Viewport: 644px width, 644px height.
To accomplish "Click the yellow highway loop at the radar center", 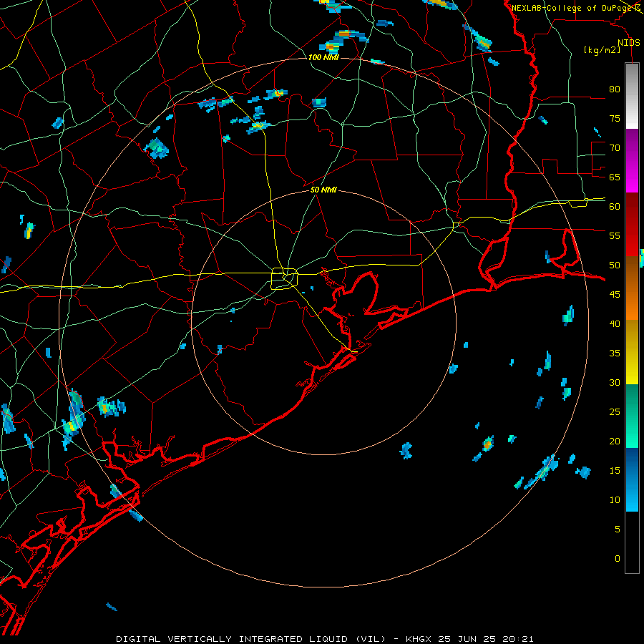I will pos(284,278).
